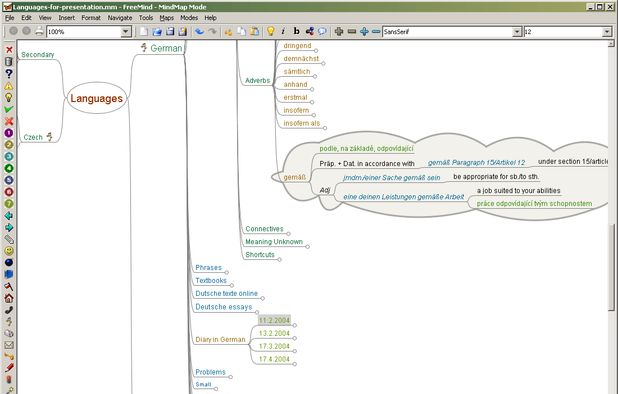
Task: Add the home icon from sidebar
Action: (x=9, y=298)
